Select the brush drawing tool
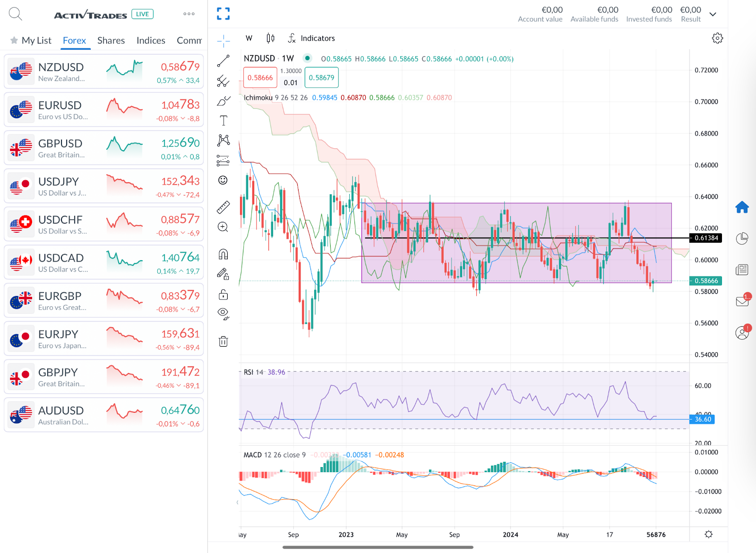Viewport: 756px width, 553px height. click(223, 101)
